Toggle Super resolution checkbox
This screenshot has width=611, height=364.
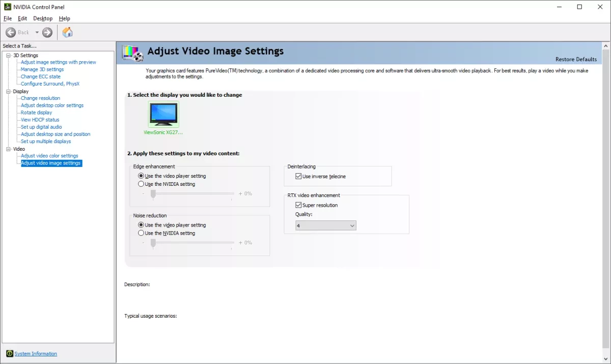[x=298, y=205]
